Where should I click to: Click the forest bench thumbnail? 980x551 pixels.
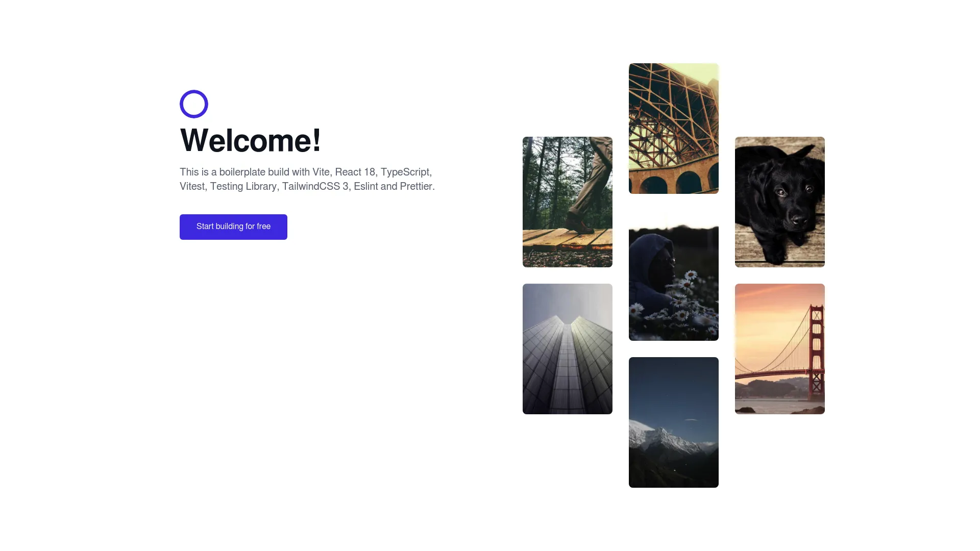[x=568, y=202]
